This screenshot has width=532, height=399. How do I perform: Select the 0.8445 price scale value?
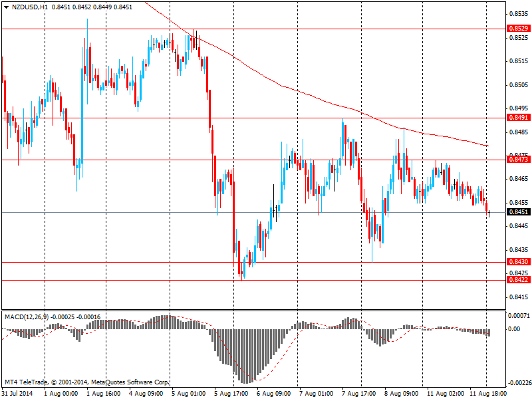click(x=519, y=226)
